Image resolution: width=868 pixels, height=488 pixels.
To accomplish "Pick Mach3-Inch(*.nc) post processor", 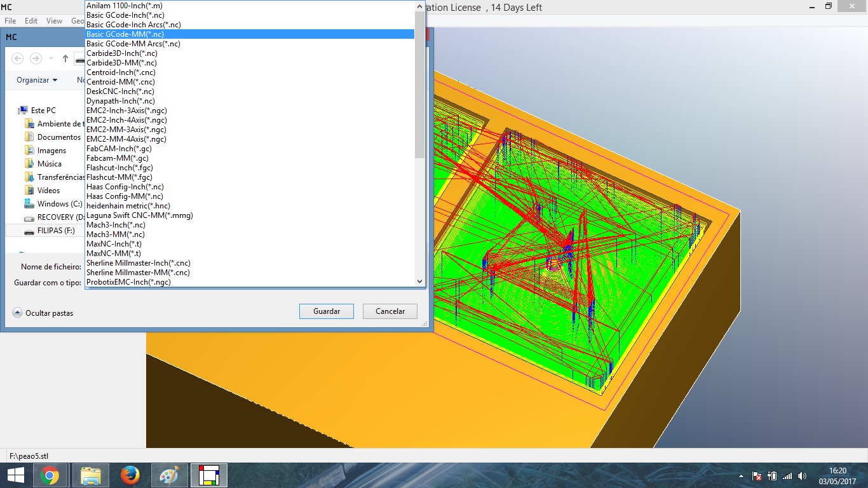I will [x=250, y=225].
